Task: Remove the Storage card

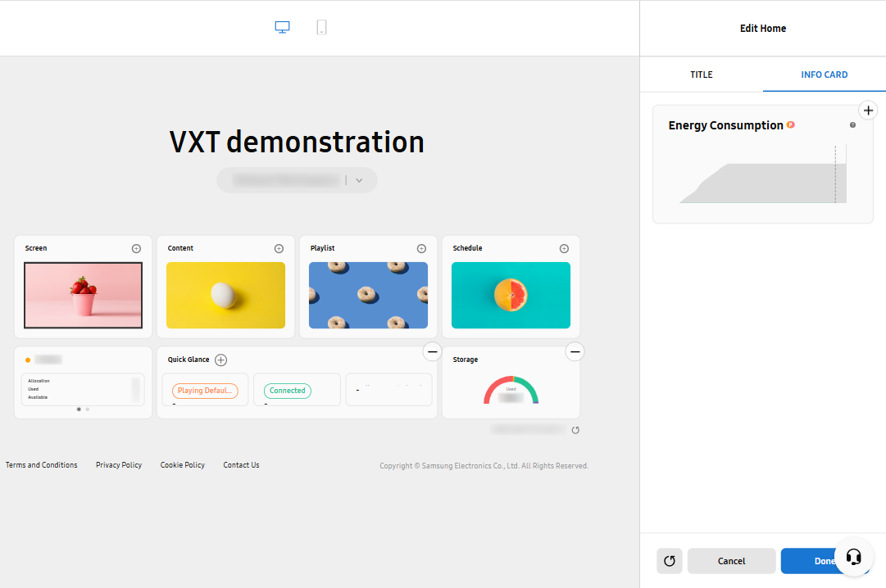Action: click(575, 351)
